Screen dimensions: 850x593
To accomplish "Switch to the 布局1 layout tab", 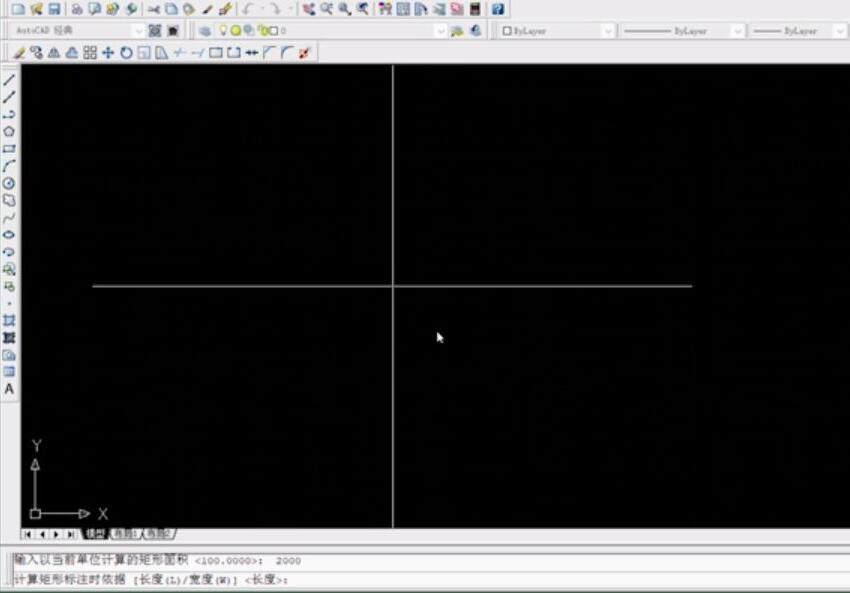I will 125,534.
